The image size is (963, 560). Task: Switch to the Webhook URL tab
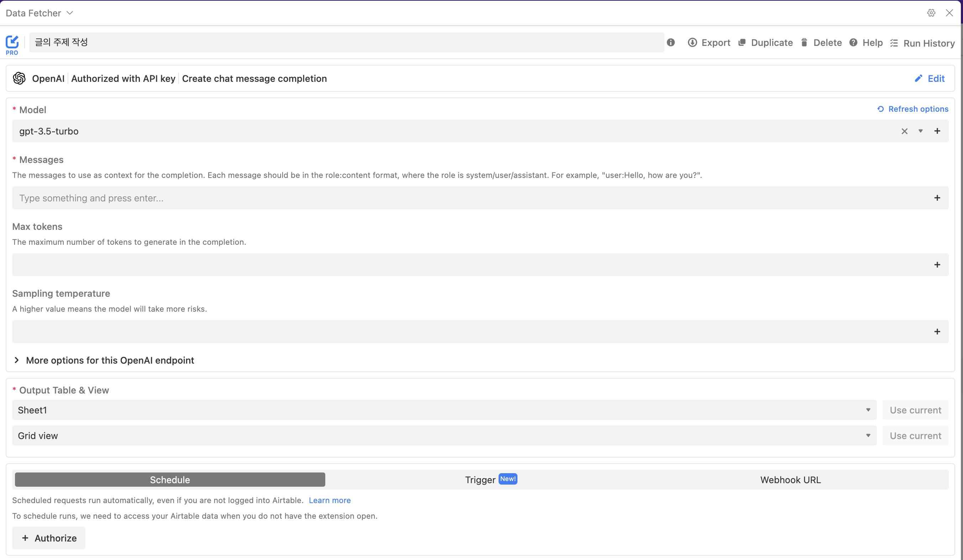point(790,480)
